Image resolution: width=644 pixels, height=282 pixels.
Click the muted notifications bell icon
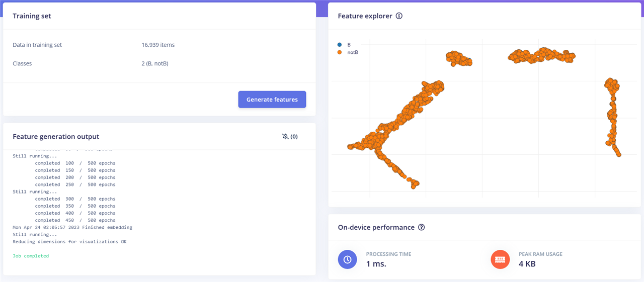[x=285, y=137]
